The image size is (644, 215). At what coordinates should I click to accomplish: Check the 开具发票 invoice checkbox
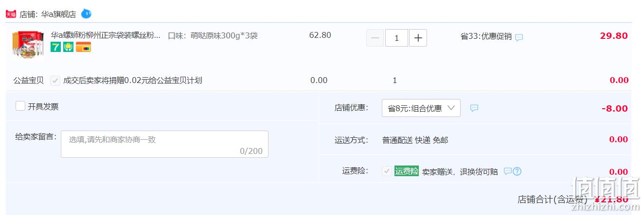click(20, 106)
